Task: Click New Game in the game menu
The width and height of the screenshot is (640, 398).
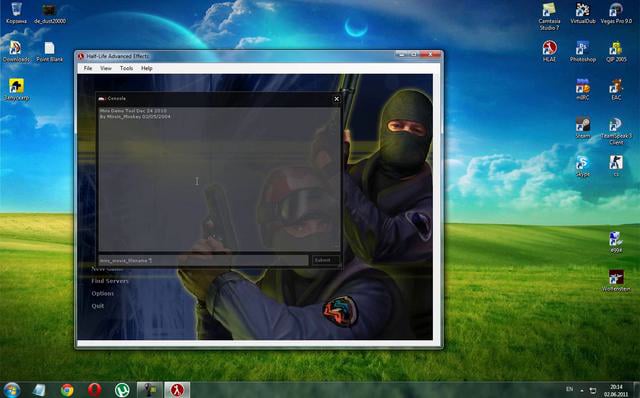Action: point(107,269)
